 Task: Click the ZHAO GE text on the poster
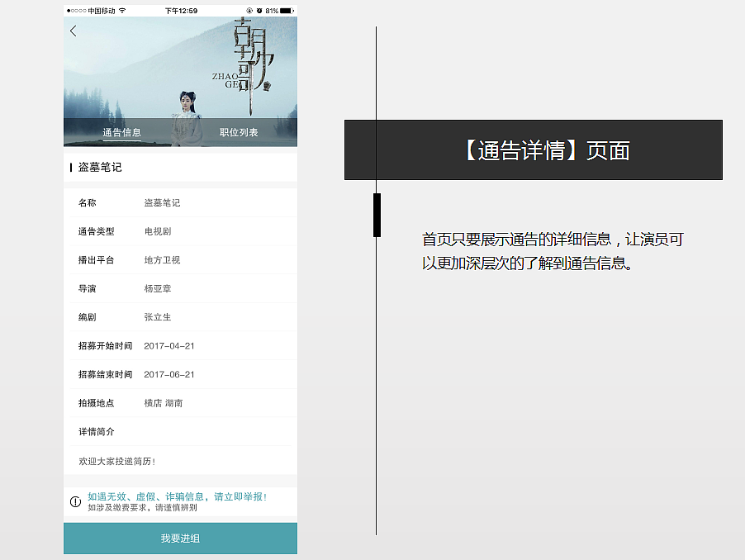225,80
